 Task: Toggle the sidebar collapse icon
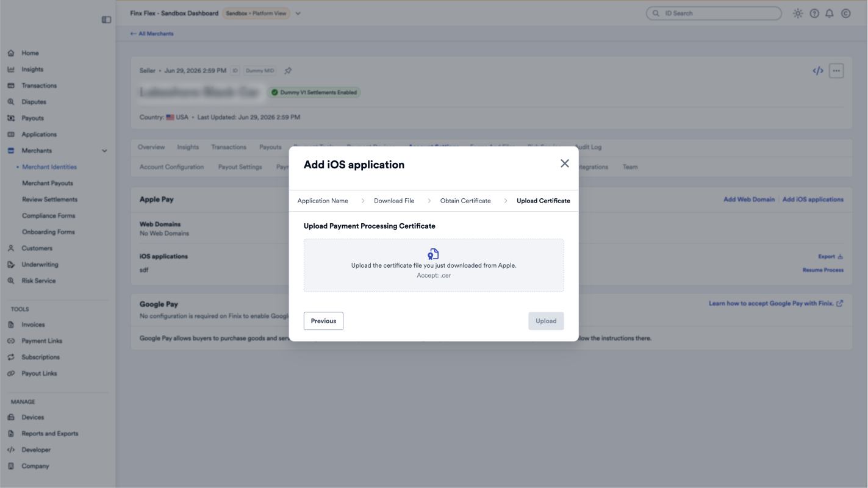(x=106, y=20)
